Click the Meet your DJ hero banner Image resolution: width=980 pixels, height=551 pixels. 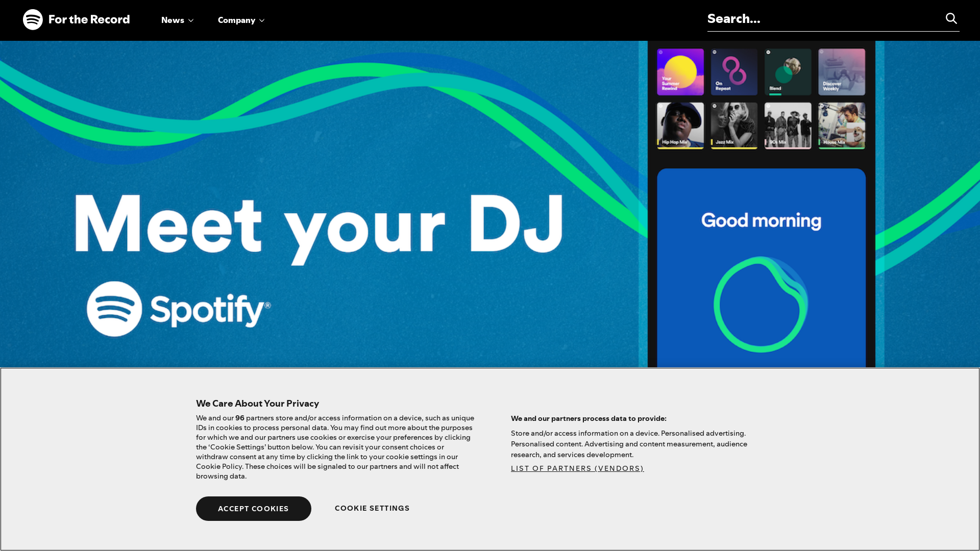tap(490, 204)
